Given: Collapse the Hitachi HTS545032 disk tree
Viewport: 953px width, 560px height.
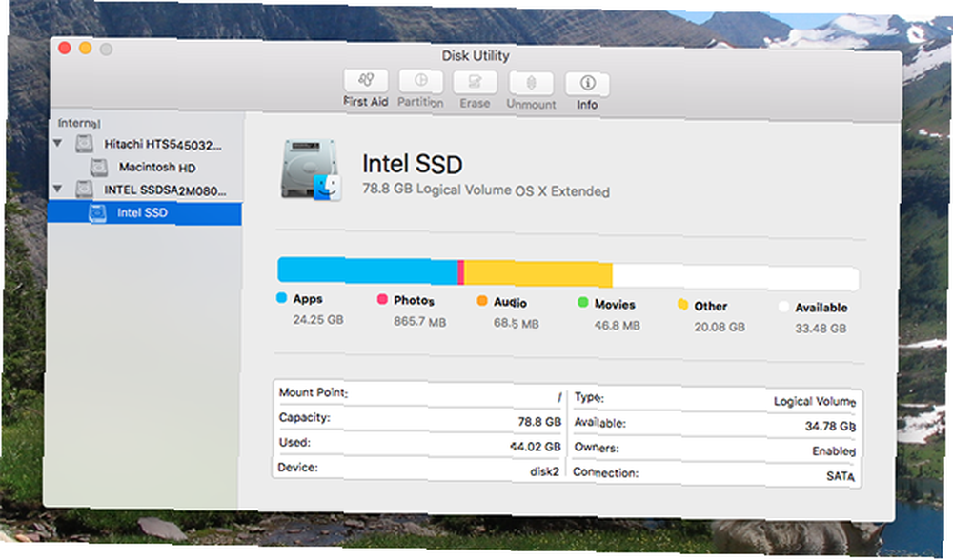Looking at the screenshot, I should pos(58,144).
